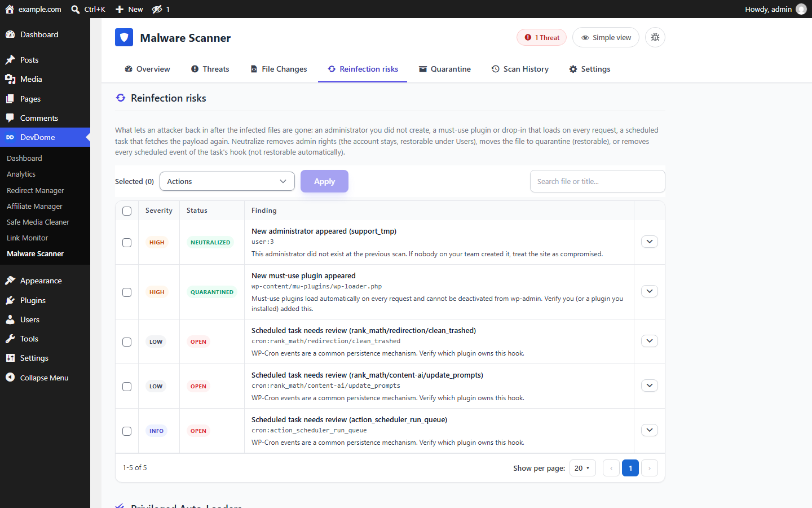Click the '1-5 of 5' count
812x508 pixels.
(135, 467)
